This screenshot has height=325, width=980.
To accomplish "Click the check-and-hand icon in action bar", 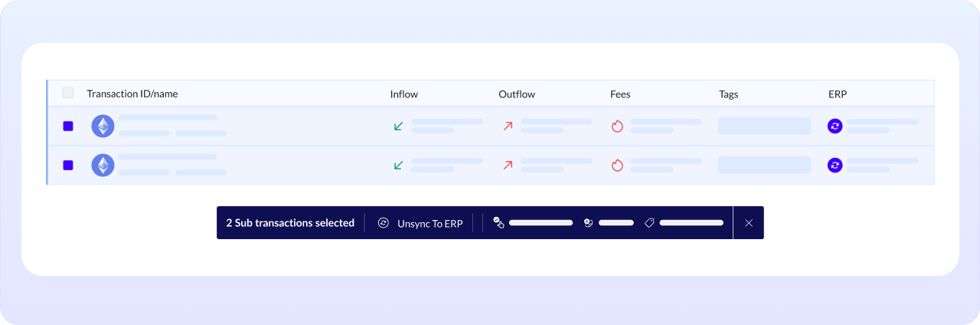I will pyautogui.click(x=498, y=223).
